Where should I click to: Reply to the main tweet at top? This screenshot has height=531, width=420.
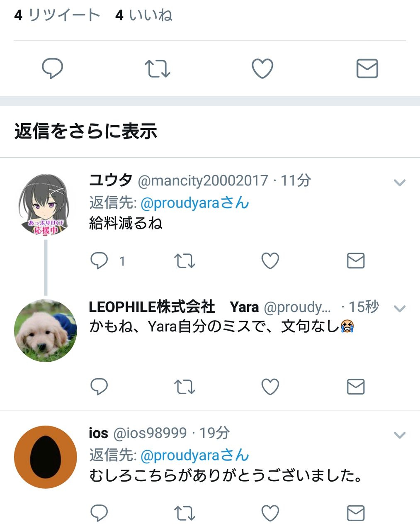pyautogui.click(x=53, y=68)
